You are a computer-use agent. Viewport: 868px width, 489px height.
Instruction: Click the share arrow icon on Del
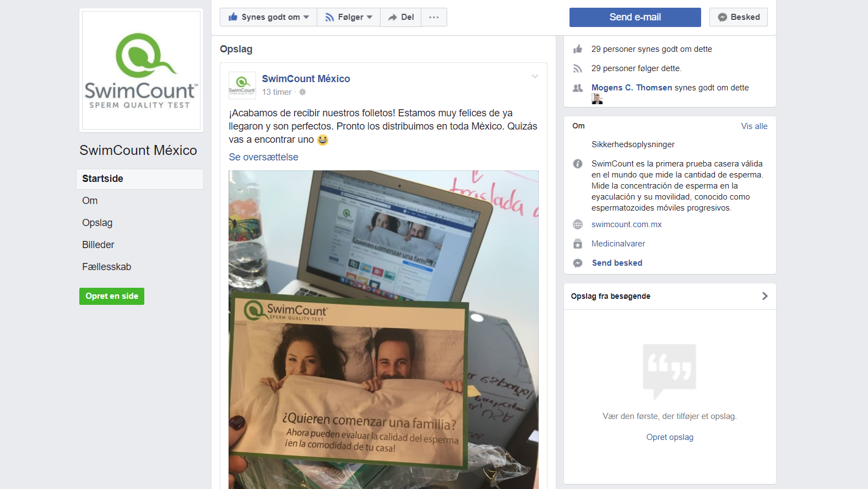[x=393, y=17]
